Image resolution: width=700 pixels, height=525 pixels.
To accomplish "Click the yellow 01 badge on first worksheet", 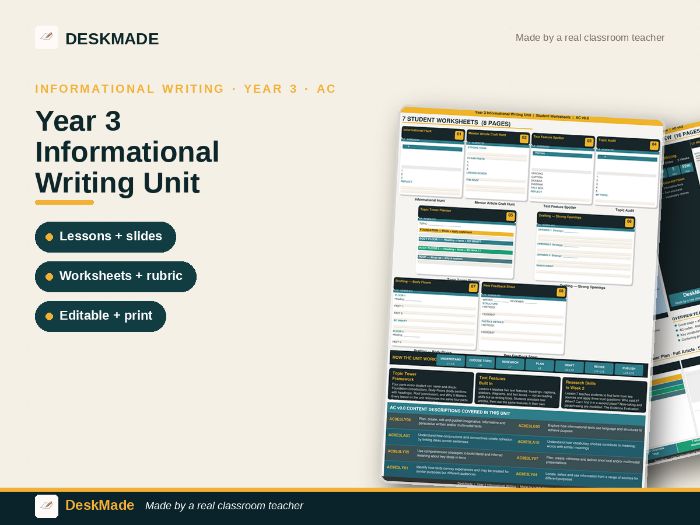I will click(458, 135).
